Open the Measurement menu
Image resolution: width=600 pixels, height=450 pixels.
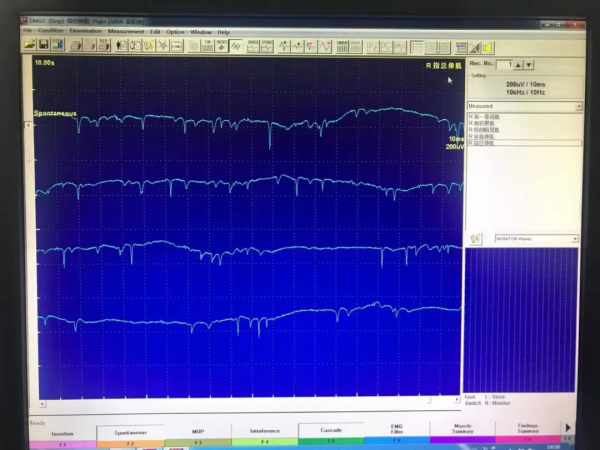coord(126,32)
